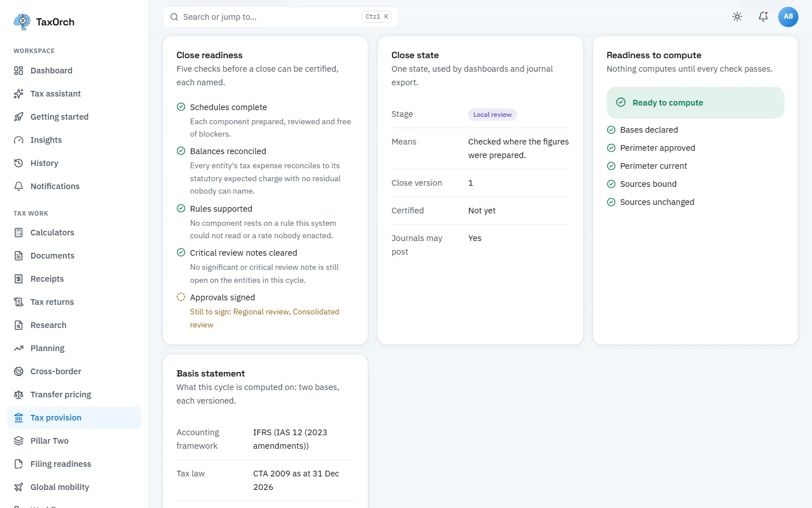The image size is (812, 508).
Task: Toggle the light/dark theme sun icon
Action: (737, 17)
